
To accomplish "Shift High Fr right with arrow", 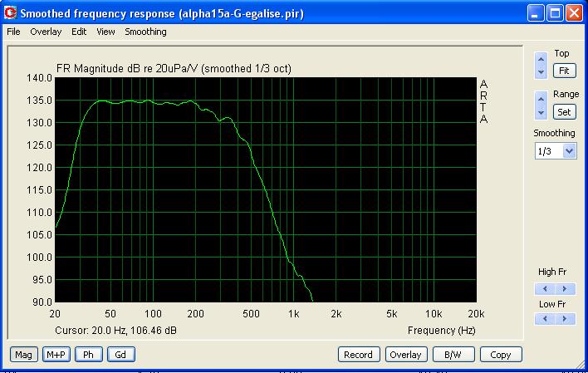I will [565, 288].
